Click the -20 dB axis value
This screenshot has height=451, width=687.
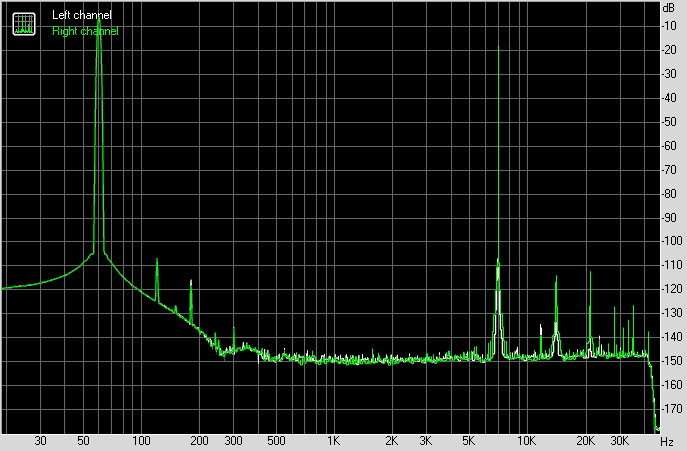pos(669,50)
